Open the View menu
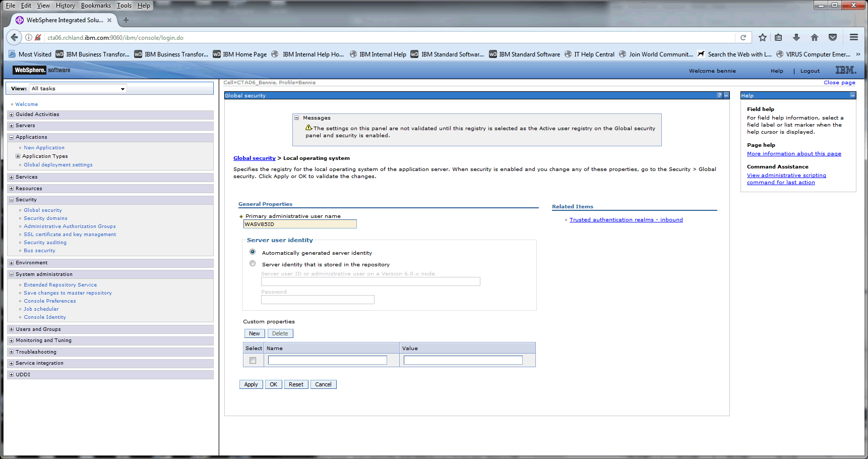 [44, 6]
